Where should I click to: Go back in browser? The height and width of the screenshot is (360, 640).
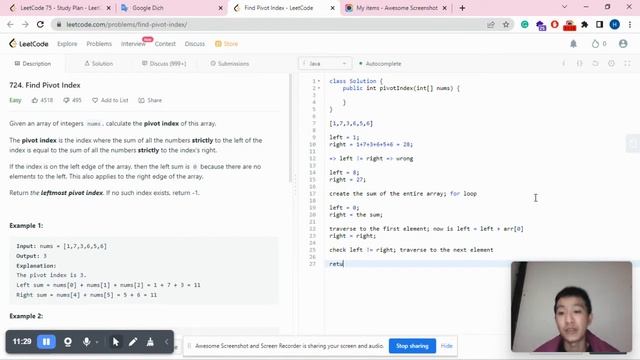pos(10,24)
